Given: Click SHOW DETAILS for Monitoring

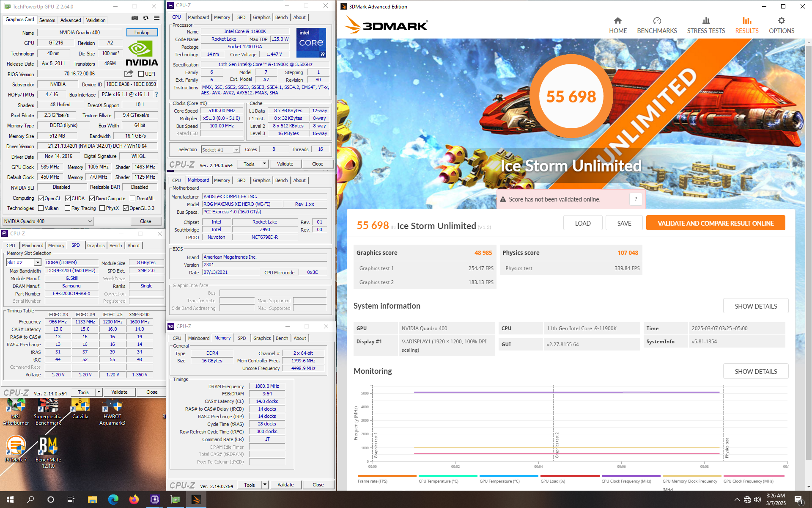Looking at the screenshot, I should tap(756, 371).
